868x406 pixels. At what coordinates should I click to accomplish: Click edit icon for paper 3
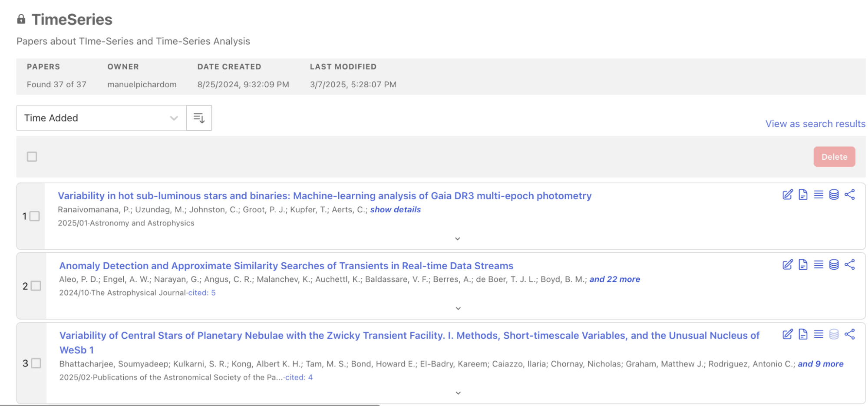[787, 334]
